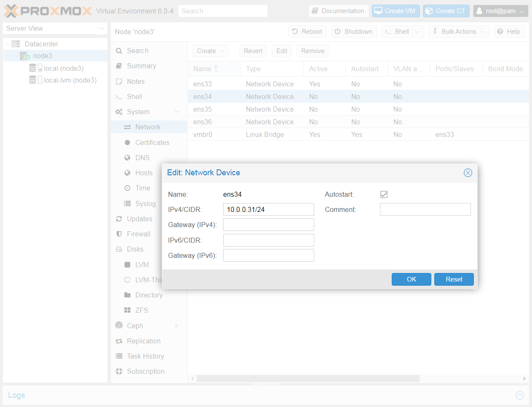This screenshot has height=407, width=532.
Task: Click the Updates refresh icon
Action: [x=119, y=219]
